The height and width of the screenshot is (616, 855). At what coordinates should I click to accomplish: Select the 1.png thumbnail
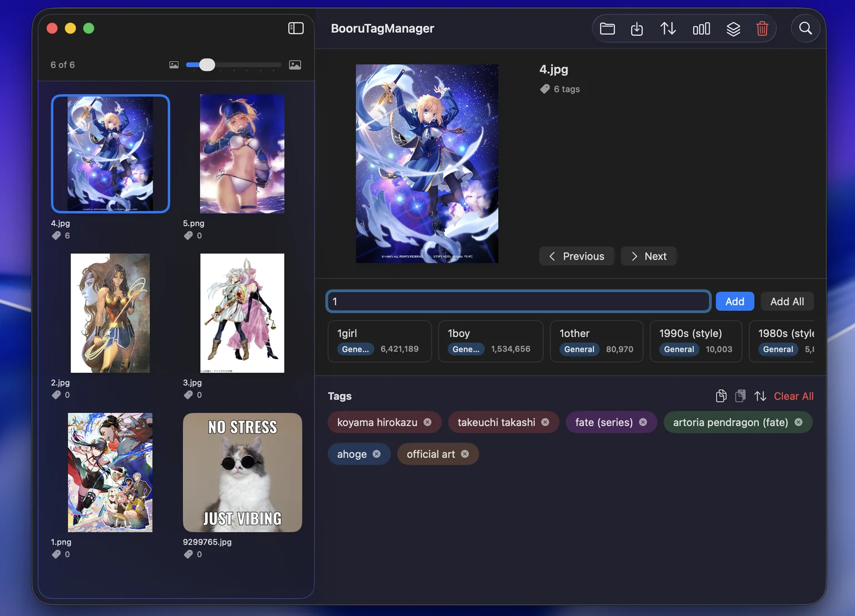110,472
